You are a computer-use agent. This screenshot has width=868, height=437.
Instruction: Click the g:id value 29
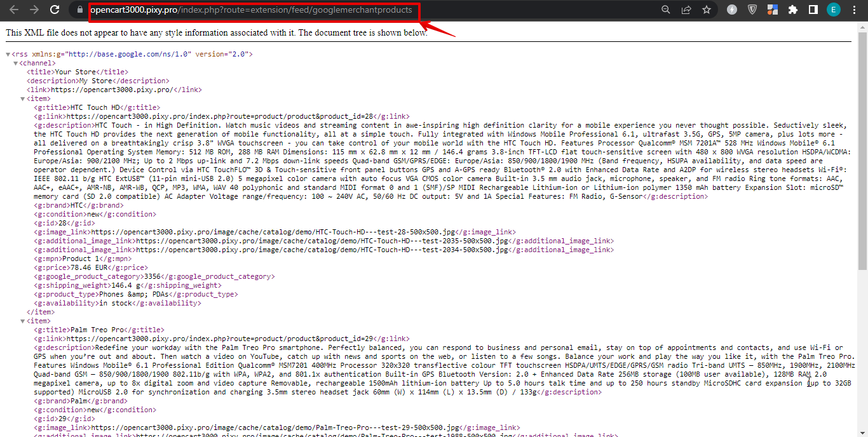pos(62,419)
